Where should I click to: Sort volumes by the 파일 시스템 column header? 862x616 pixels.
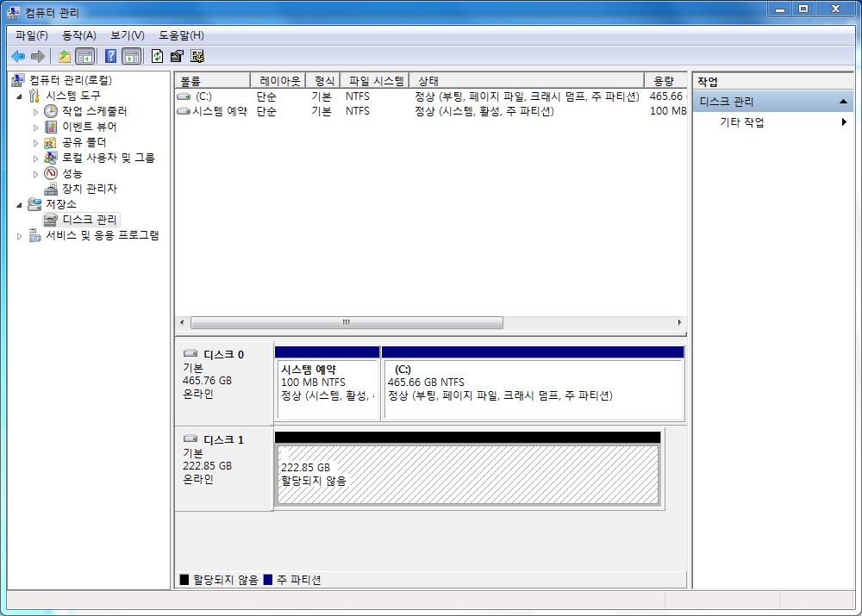[x=376, y=80]
